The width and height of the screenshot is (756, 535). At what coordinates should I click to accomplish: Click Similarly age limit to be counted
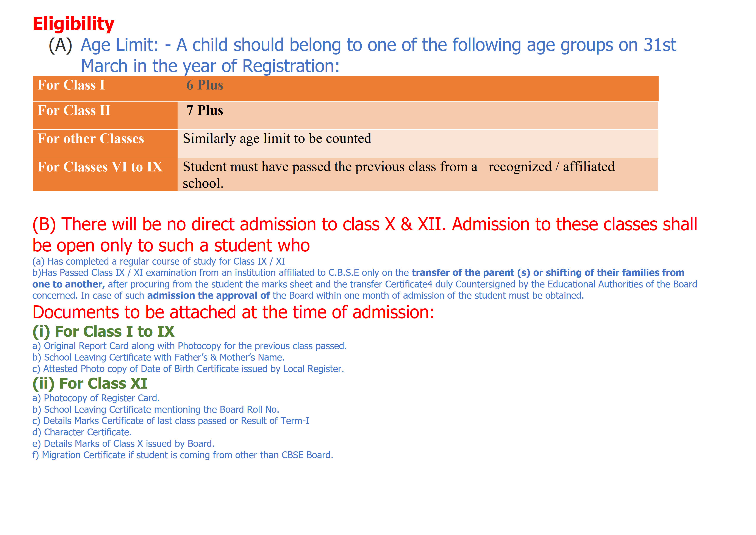(x=277, y=139)
